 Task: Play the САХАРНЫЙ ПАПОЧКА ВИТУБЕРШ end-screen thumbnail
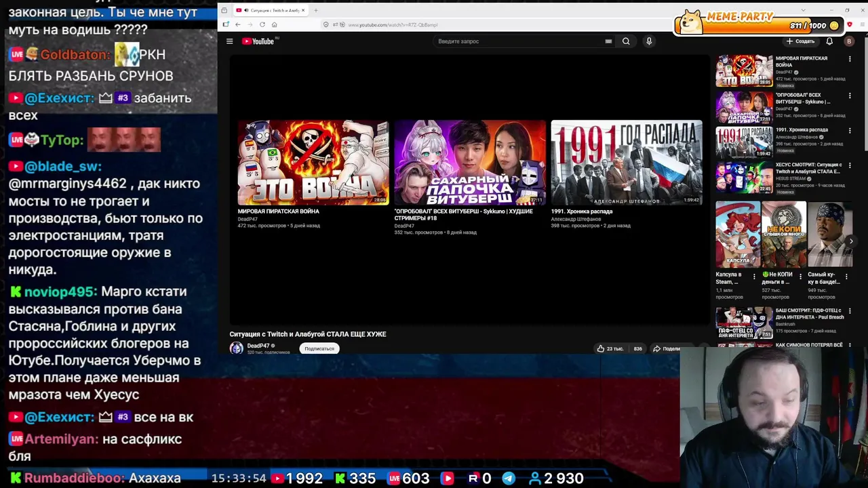tap(470, 163)
